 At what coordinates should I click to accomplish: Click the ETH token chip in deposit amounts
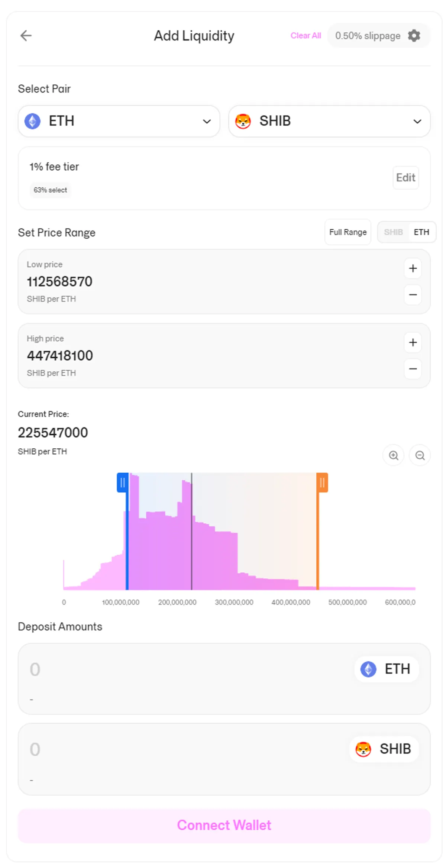coord(387,669)
